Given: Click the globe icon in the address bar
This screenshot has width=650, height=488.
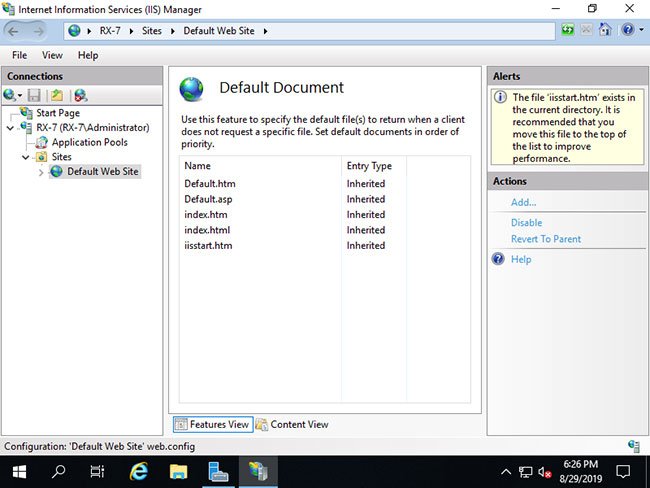Looking at the screenshot, I should (x=74, y=31).
